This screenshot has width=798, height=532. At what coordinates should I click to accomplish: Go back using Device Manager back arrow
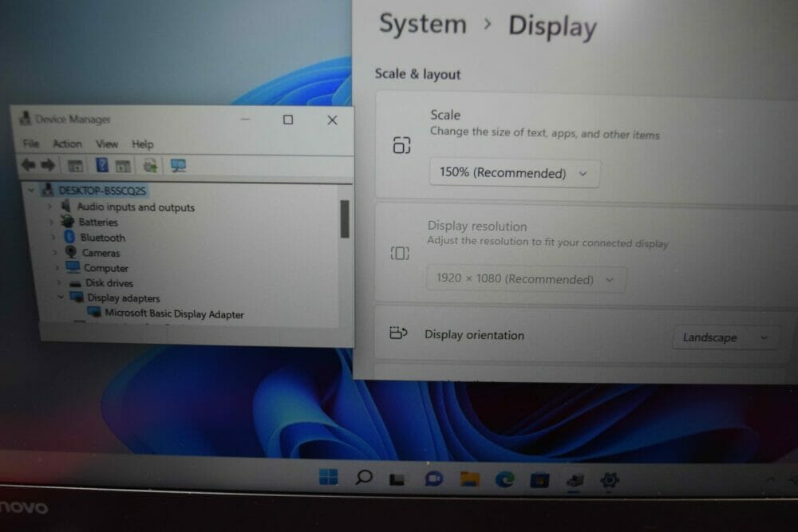pyautogui.click(x=28, y=165)
